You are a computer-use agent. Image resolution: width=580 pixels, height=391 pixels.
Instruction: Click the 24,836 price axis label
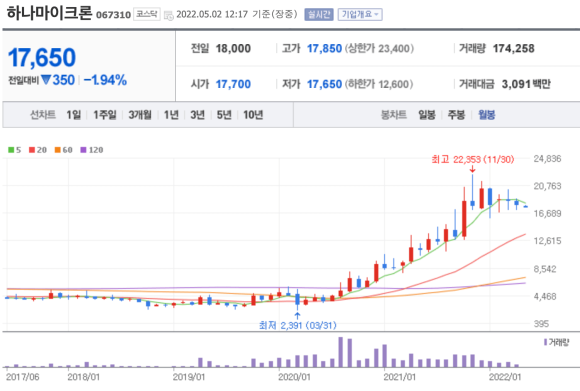(x=547, y=159)
